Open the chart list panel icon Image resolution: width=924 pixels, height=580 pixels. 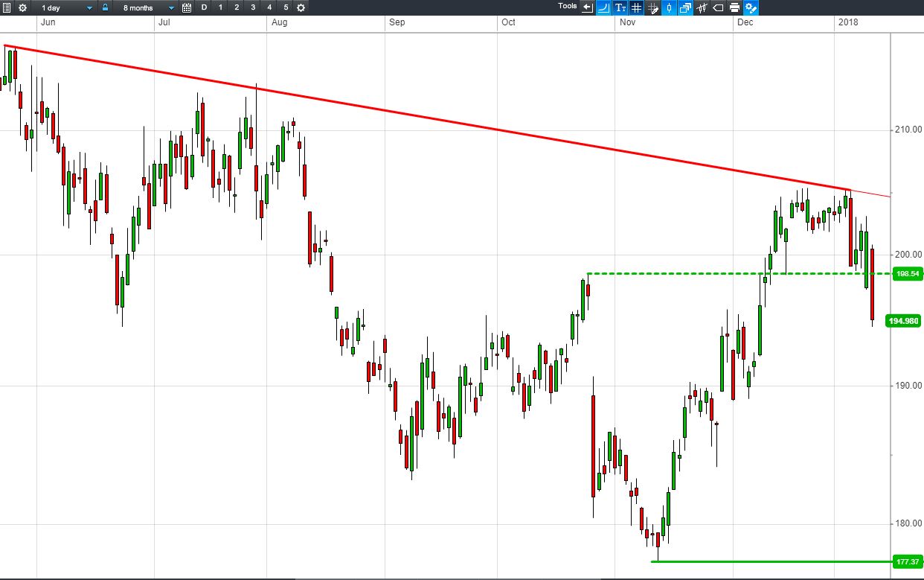tap(6, 7)
